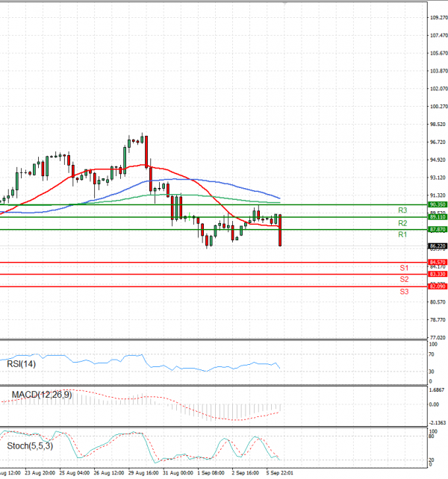
Task: Click the 26 Aug 12:00 time label
Action: click(x=109, y=473)
